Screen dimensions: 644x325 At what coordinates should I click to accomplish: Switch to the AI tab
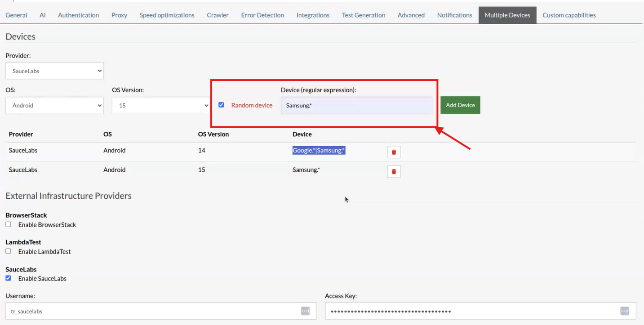point(43,15)
